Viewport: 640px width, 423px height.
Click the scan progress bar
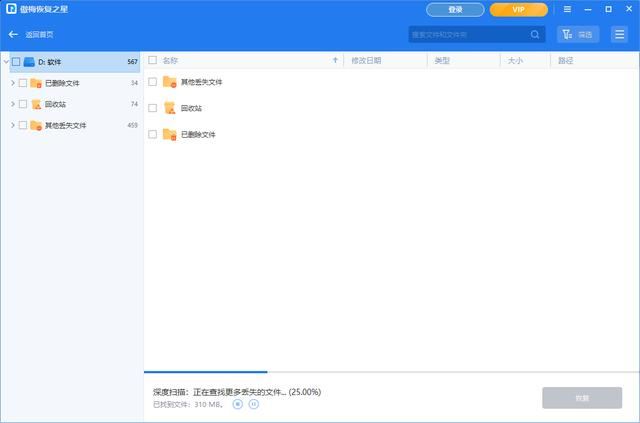tap(391, 372)
